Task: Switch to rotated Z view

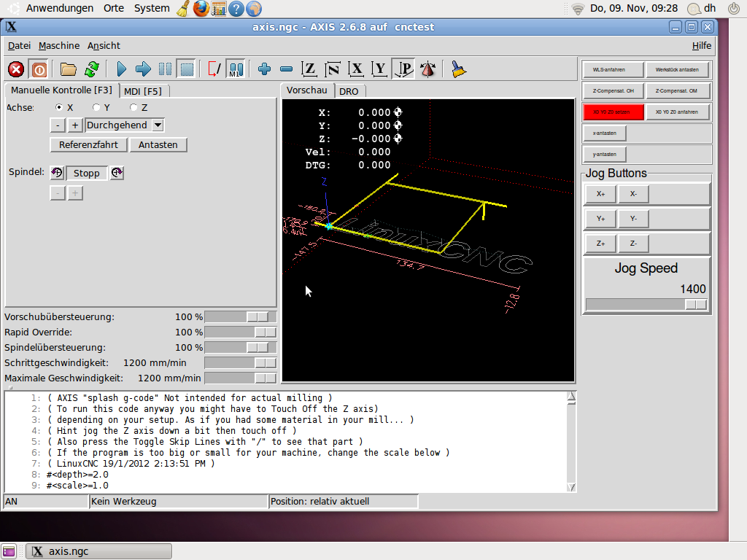Action: (x=333, y=69)
